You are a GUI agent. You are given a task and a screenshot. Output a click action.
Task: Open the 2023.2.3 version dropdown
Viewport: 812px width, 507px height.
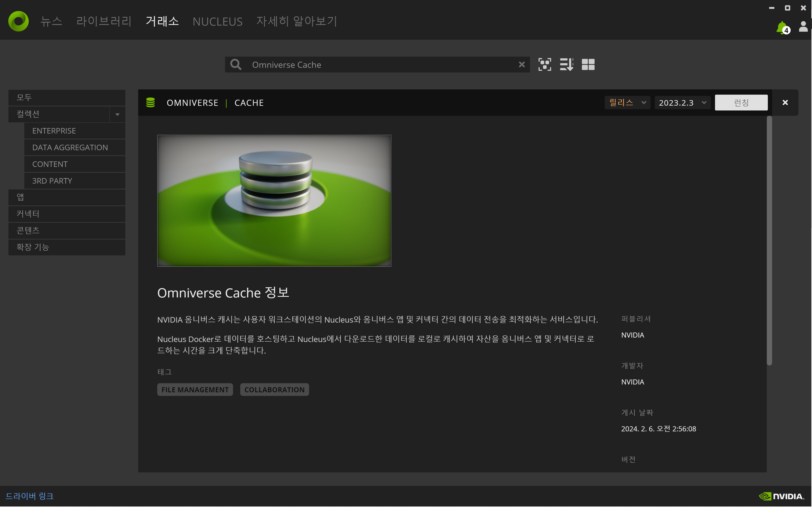pos(682,103)
